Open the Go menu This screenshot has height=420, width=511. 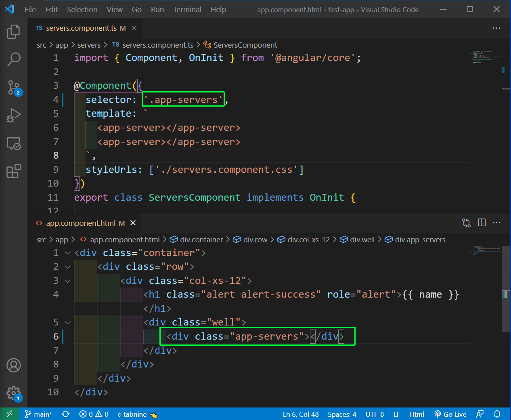pyautogui.click(x=137, y=9)
